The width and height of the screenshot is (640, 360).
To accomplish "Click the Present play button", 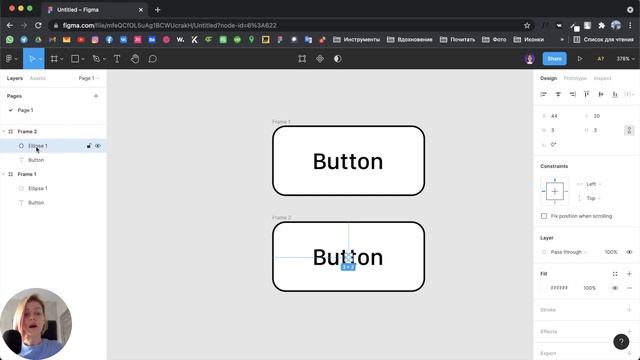I will pos(580,59).
